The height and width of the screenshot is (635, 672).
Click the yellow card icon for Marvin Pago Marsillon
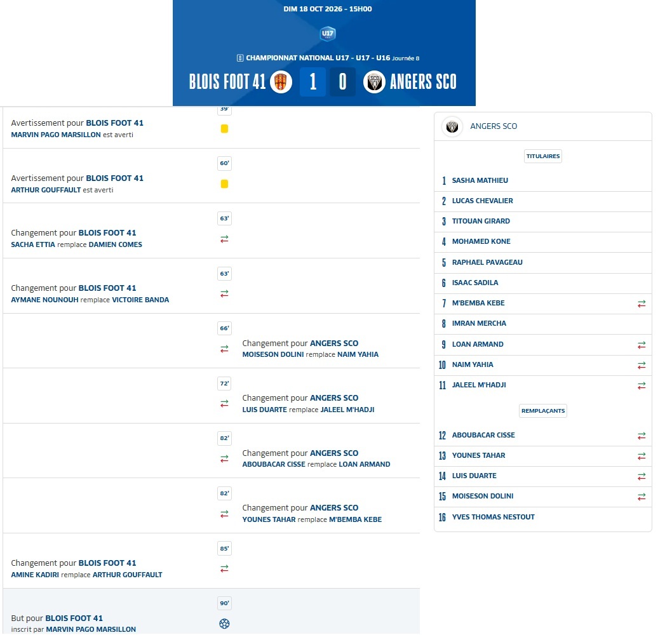(224, 128)
